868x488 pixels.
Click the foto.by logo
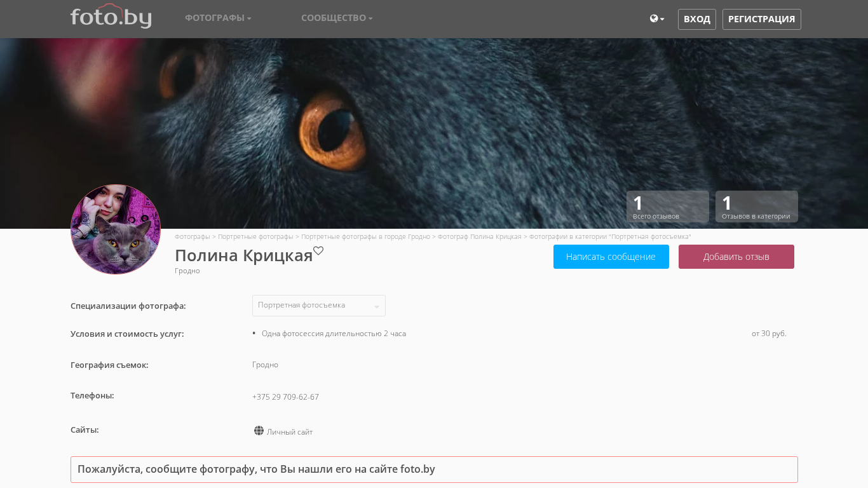(111, 16)
